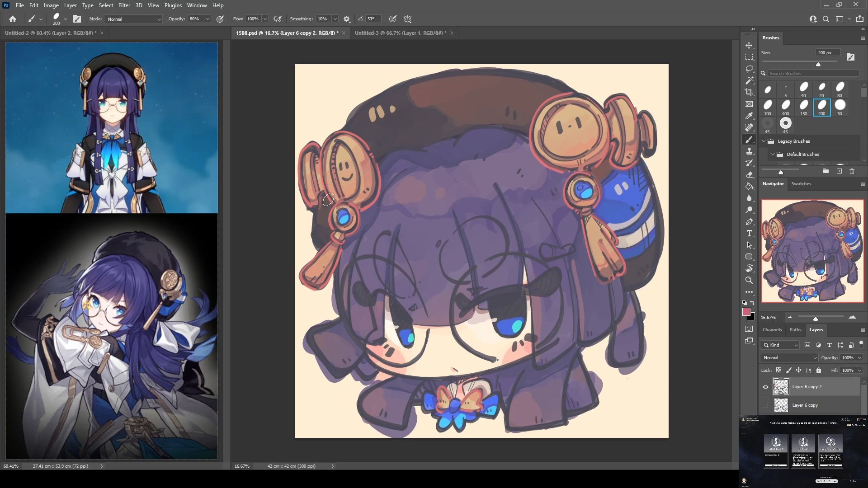868x488 pixels.
Task: Collapse the Legacy Brushes folder
Action: [x=764, y=141]
